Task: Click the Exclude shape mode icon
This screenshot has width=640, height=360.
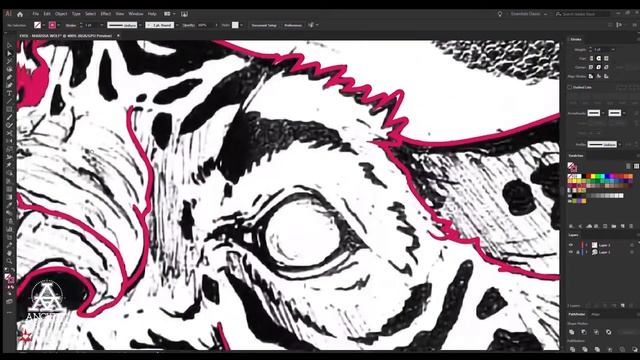Action: tap(609, 332)
